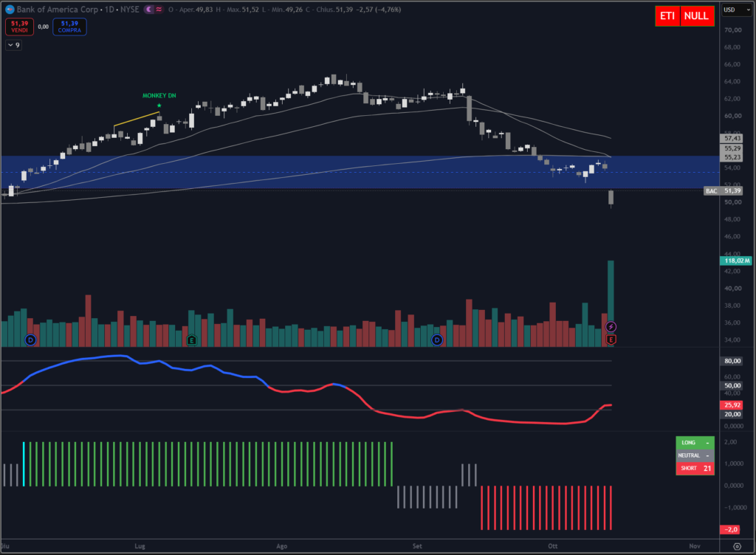Open chart settings gear icon at bottom right
This screenshot has width=756, height=555.
tap(737, 546)
